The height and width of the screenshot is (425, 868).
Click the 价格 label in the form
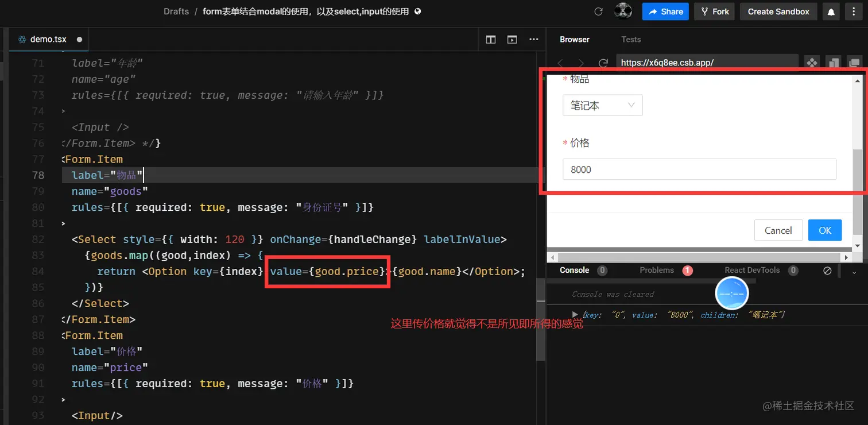580,143
